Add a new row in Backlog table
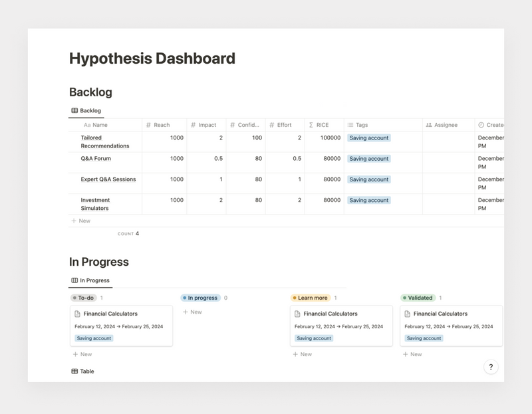The image size is (532, 414). [80, 221]
